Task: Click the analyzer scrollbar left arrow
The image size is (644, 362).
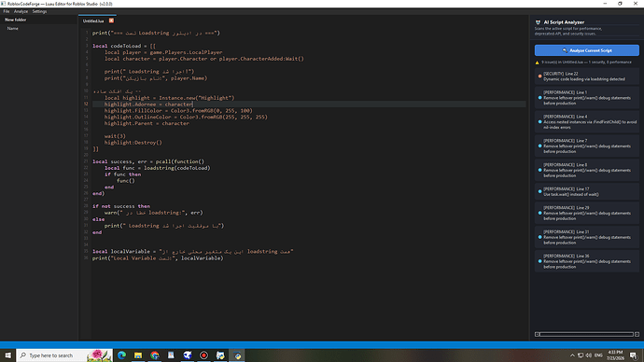Action: pos(537,334)
